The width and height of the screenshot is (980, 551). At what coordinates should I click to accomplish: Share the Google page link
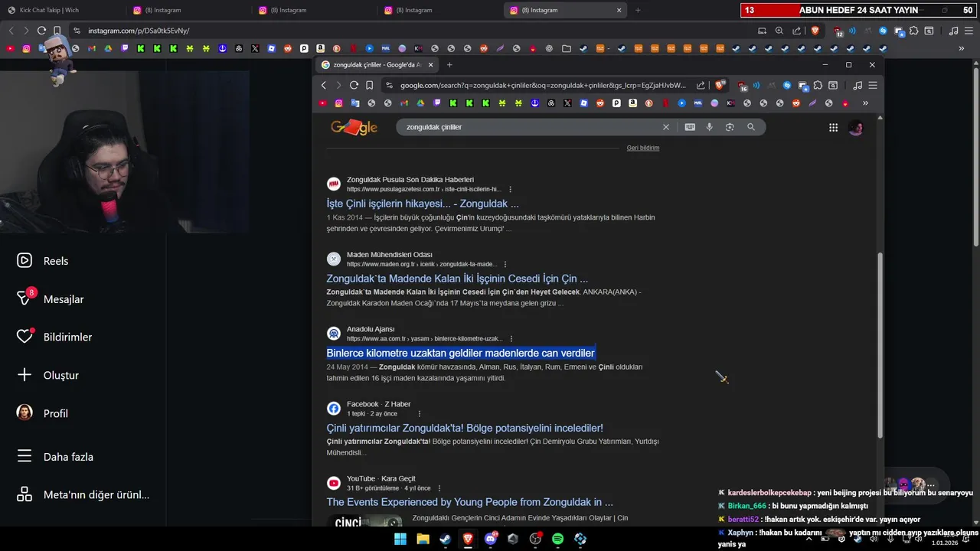tap(701, 85)
